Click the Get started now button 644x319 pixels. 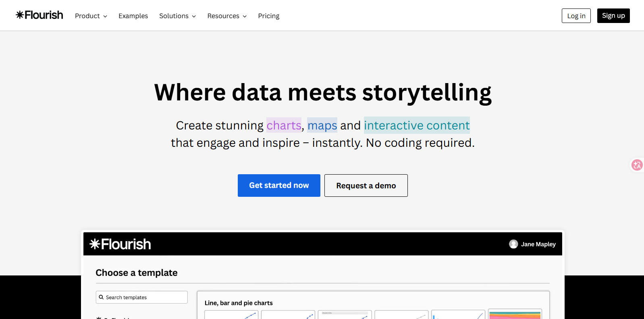(279, 186)
